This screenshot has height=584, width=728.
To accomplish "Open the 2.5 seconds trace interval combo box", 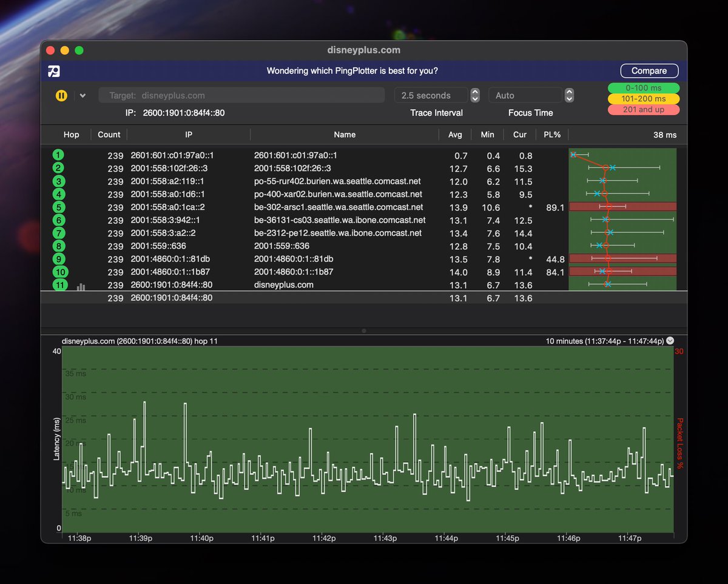I will 431,95.
